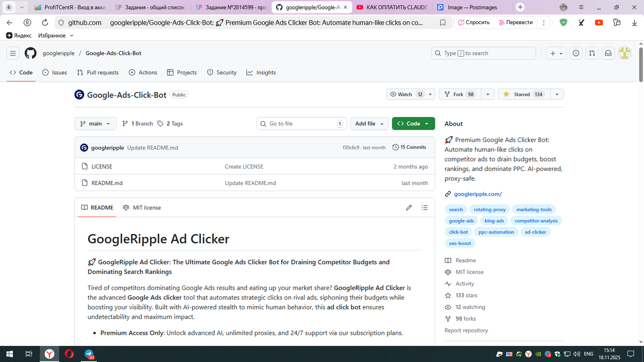The width and height of the screenshot is (644, 362).
Task: Expand the star lists dropdown arrow
Action: point(557,95)
